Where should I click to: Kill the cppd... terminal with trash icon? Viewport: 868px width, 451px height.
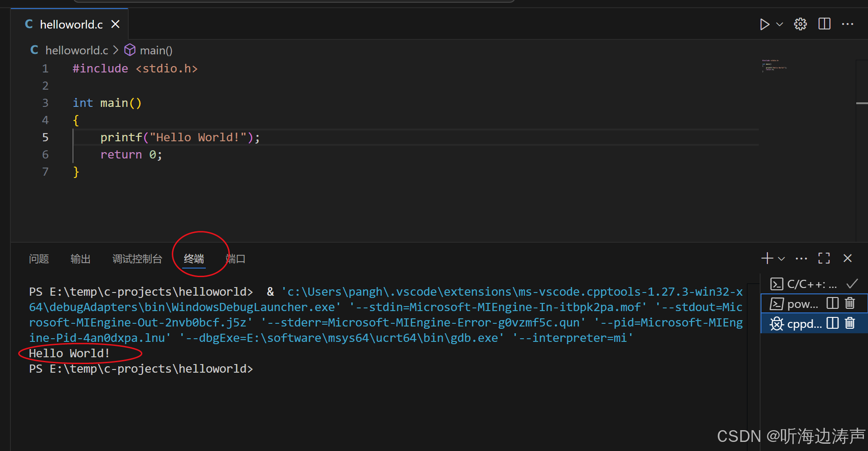tap(850, 323)
